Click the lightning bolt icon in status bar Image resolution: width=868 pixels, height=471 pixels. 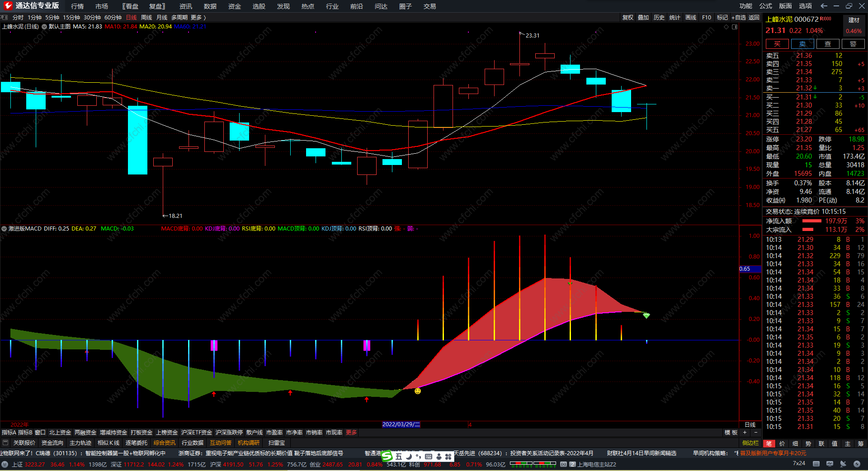(x=857, y=464)
